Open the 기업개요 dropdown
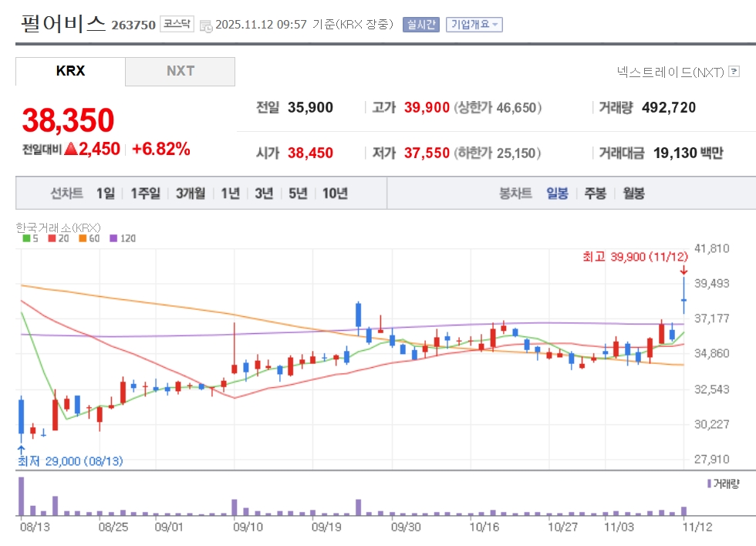 click(x=474, y=25)
